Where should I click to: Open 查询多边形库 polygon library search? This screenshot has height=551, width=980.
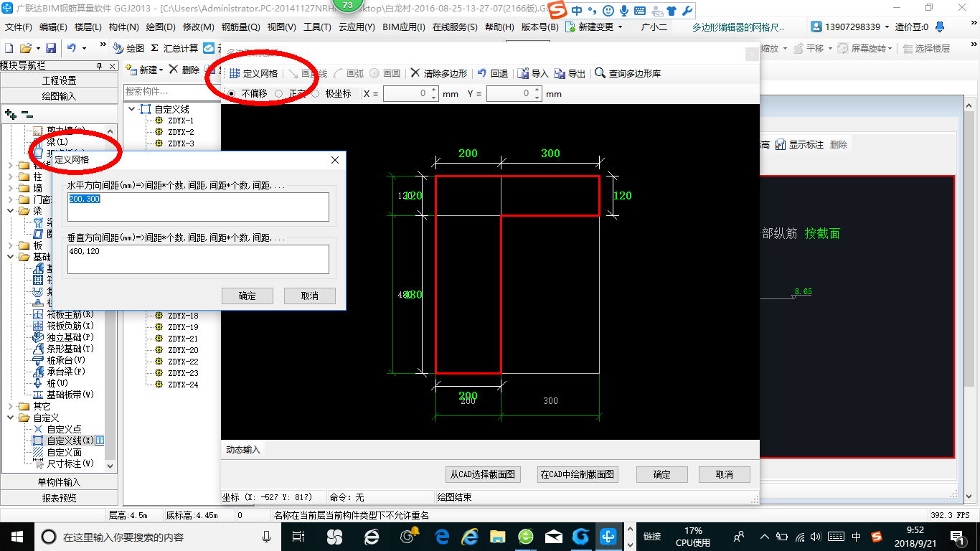(628, 73)
